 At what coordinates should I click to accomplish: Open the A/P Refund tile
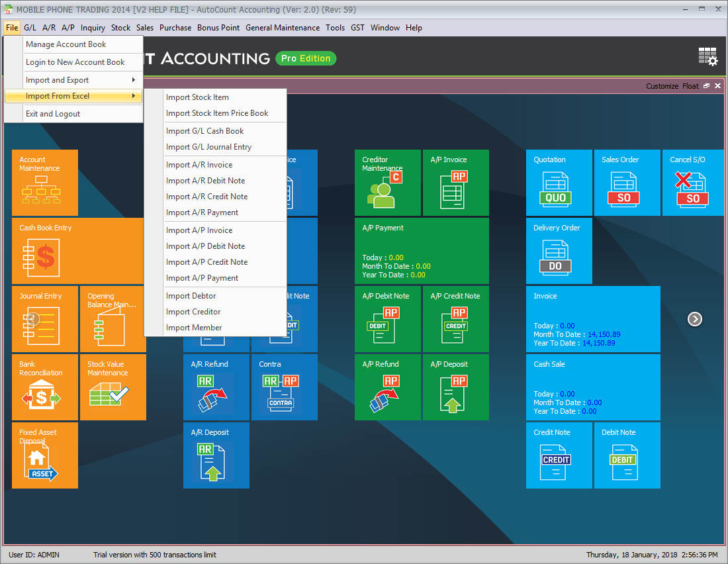coord(388,387)
